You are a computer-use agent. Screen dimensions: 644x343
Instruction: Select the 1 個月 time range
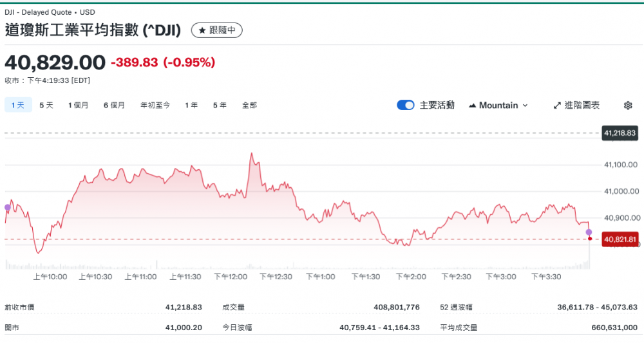pyautogui.click(x=79, y=105)
